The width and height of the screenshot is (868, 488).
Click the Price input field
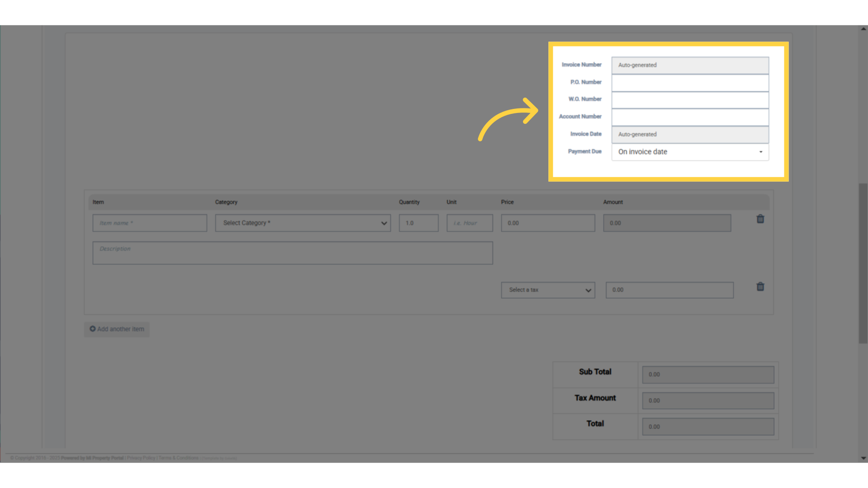click(x=548, y=223)
